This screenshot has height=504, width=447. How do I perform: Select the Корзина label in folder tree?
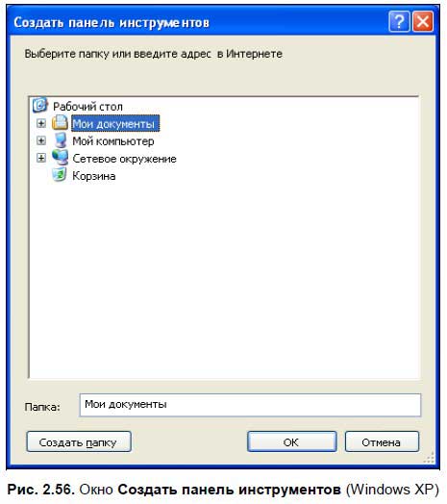click(x=94, y=176)
